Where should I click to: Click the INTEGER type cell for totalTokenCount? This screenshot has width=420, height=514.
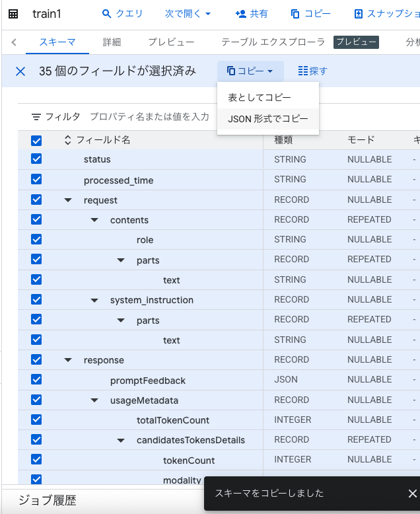tap(293, 420)
